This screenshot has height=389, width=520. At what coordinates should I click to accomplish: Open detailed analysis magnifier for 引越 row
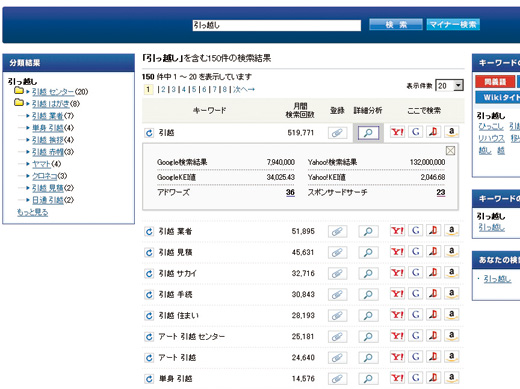click(x=368, y=133)
